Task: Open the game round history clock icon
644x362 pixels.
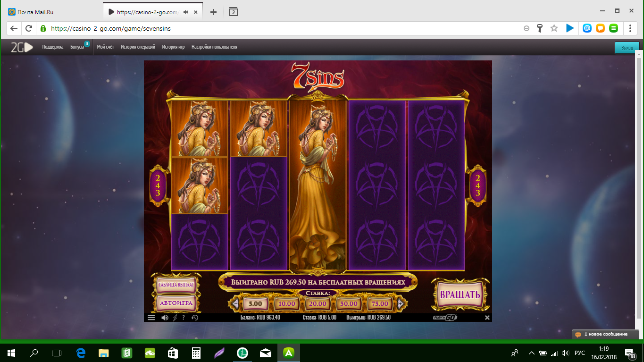Action: coord(194,318)
